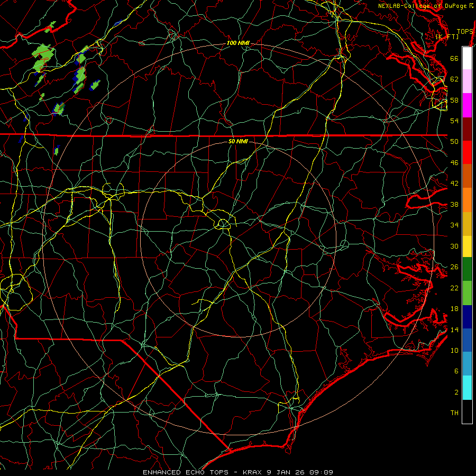Click the legend value 50
The width and height of the screenshot is (476, 476).
point(454,141)
